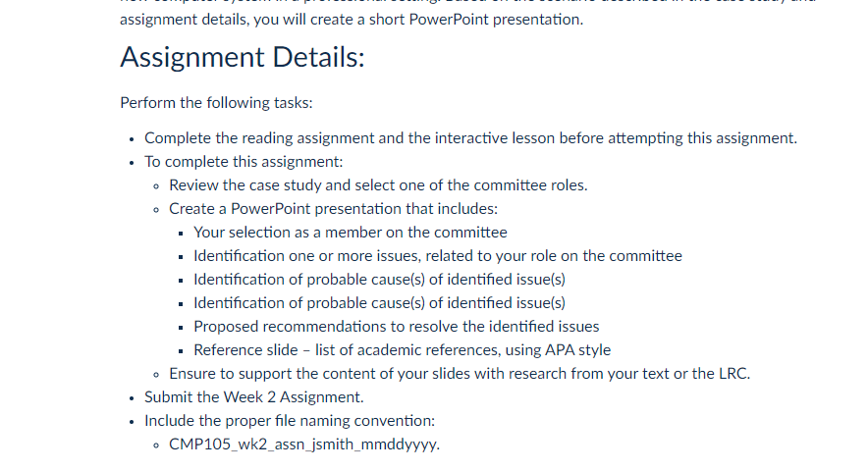The height and width of the screenshot is (471, 868).
Task: Click the 'Assignment Details:' heading
Action: click(243, 57)
